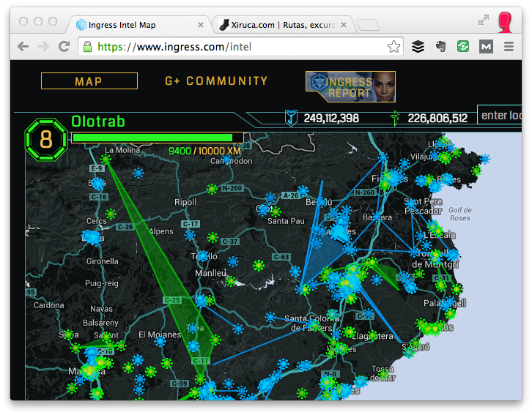Image resolution: width=532 pixels, height=415 pixels.
Task: Open the G+ COMMUNITY link
Action: (x=216, y=81)
